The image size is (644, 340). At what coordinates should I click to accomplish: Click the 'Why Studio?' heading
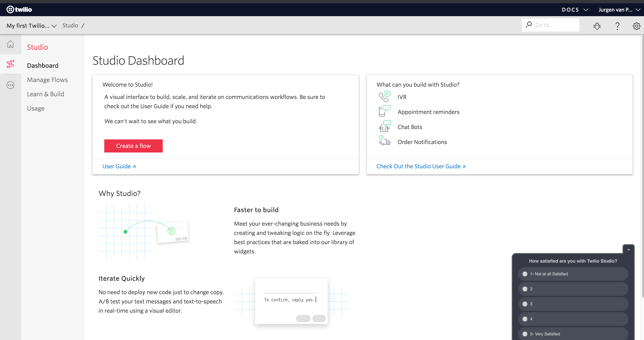pyautogui.click(x=119, y=193)
